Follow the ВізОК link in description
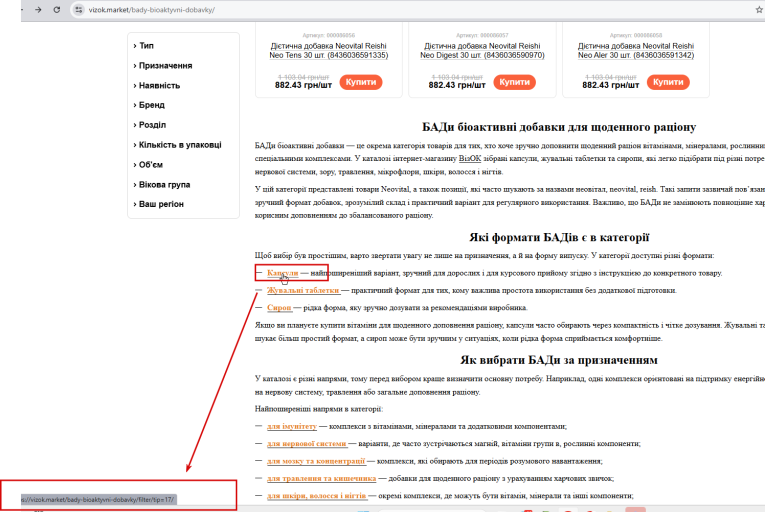The height and width of the screenshot is (512, 765). point(470,159)
